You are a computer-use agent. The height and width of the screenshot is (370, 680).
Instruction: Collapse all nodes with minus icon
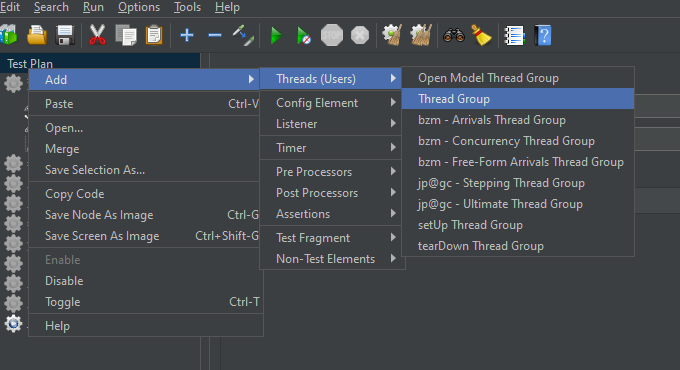click(x=215, y=35)
